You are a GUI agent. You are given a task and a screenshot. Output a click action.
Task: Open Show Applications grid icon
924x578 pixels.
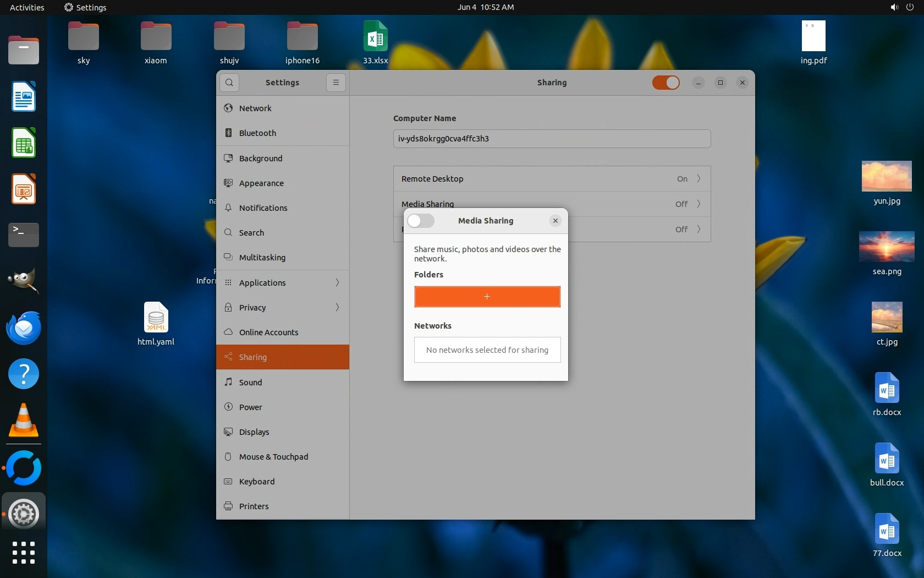pyautogui.click(x=24, y=552)
